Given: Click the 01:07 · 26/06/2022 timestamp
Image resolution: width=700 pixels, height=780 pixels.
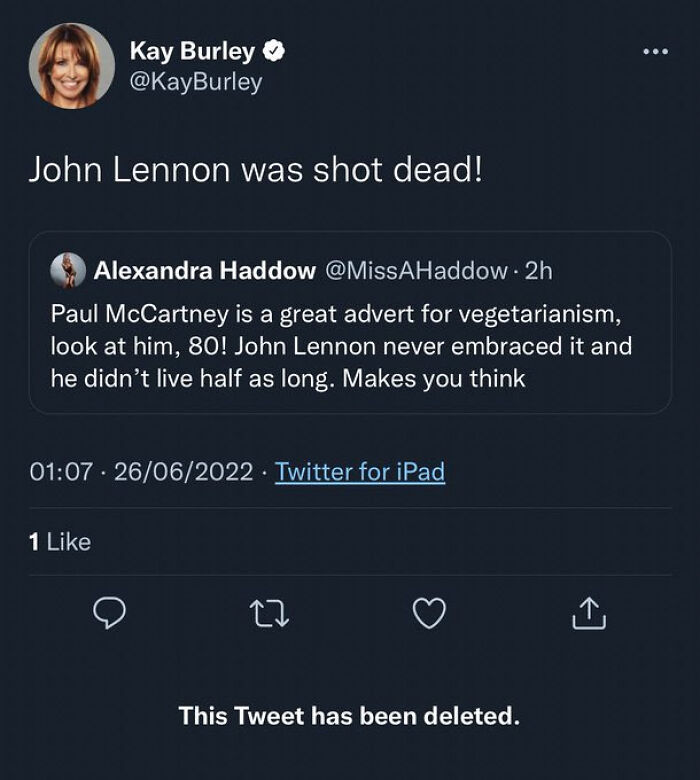Looking at the screenshot, I should tap(140, 471).
